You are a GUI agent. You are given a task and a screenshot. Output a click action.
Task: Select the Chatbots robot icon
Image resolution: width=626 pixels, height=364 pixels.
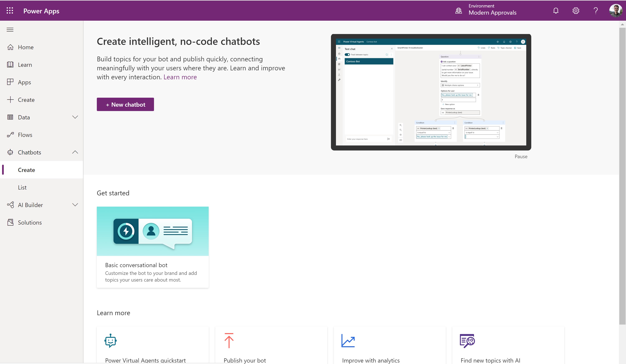pos(10,152)
